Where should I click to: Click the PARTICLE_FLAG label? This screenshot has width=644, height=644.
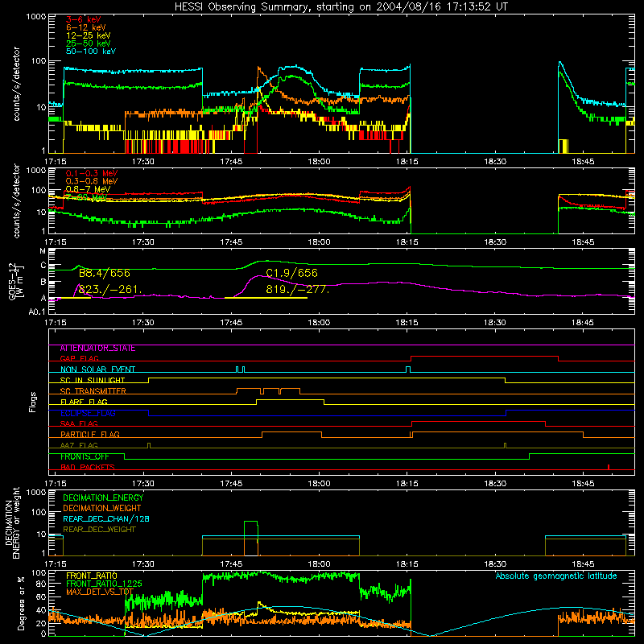90,435
